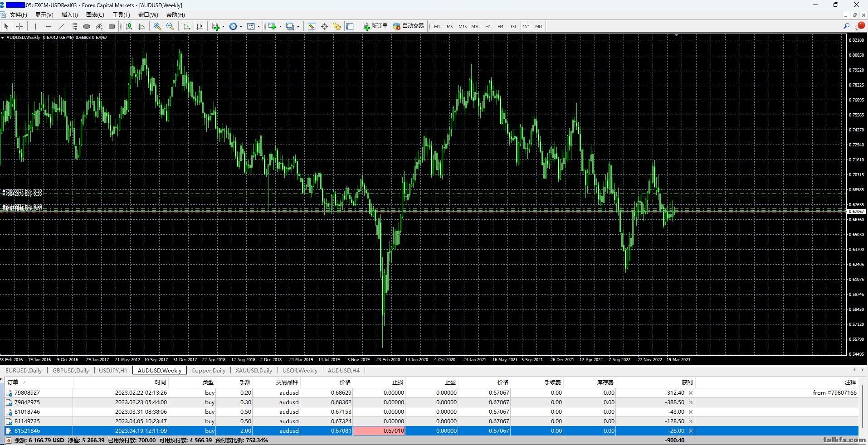Expand the periods dropdown arrow

pyautogui.click(x=241, y=26)
